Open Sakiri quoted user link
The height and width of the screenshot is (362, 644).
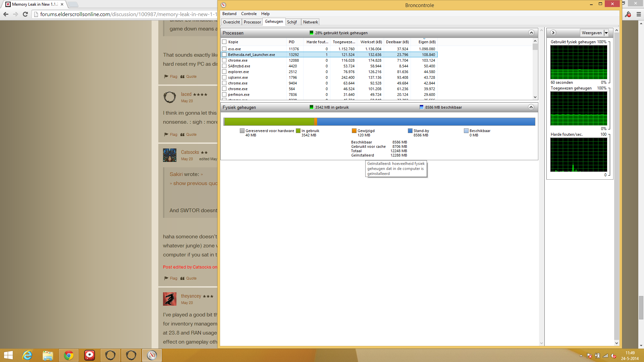pyautogui.click(x=176, y=174)
